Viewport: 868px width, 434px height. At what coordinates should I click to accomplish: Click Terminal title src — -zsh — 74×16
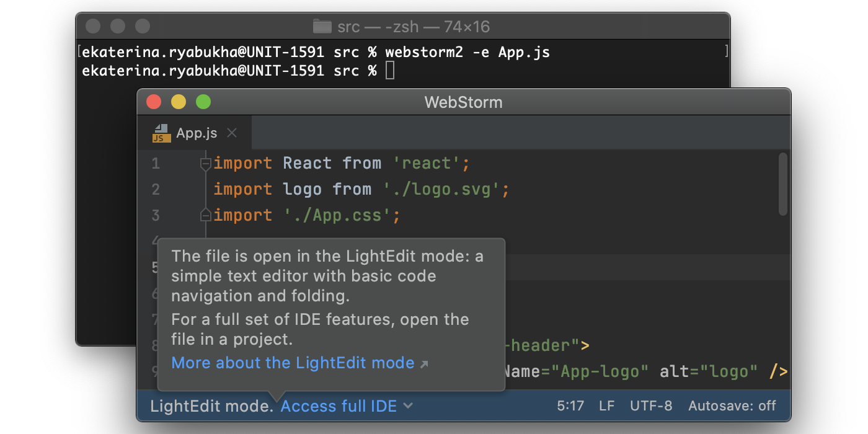[x=414, y=27]
